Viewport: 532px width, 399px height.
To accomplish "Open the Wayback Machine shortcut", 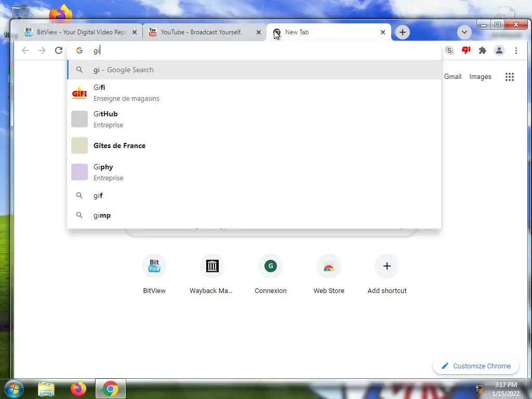I will pos(211,274).
